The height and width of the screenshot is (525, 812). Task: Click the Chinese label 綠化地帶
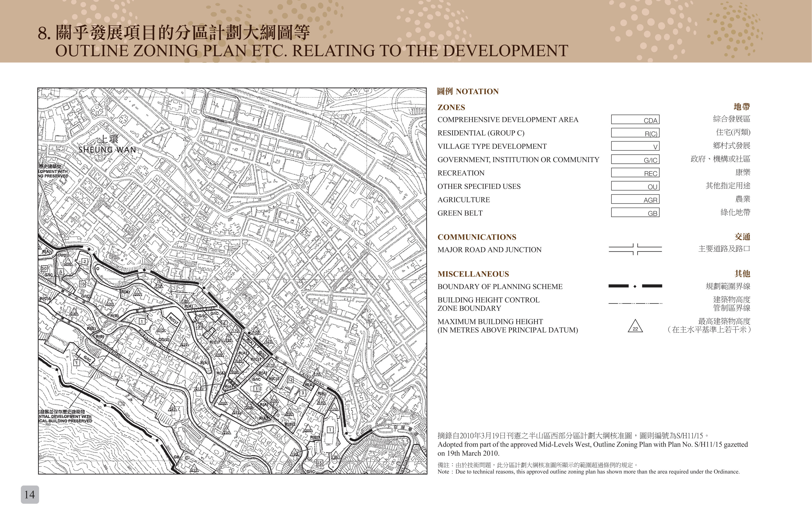pos(735,213)
